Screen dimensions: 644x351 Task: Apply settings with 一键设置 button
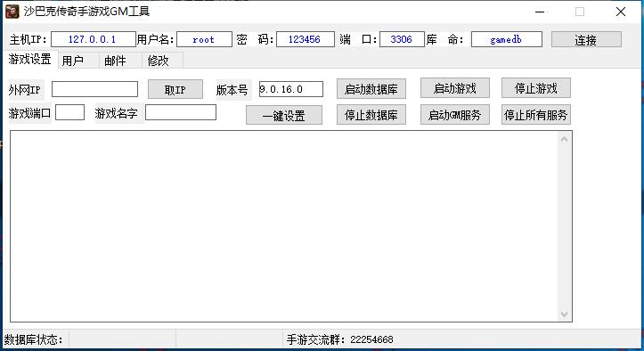click(x=284, y=115)
